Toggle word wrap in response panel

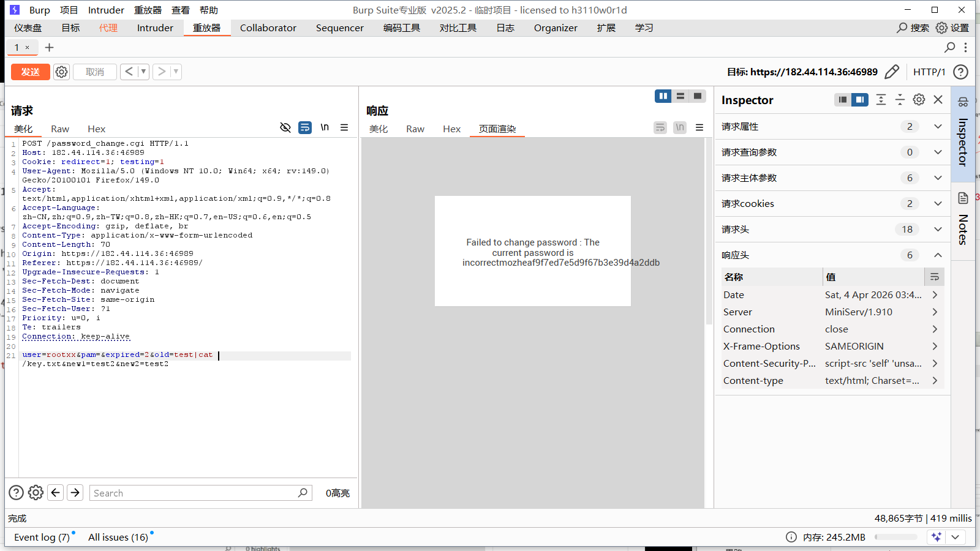[x=660, y=127]
